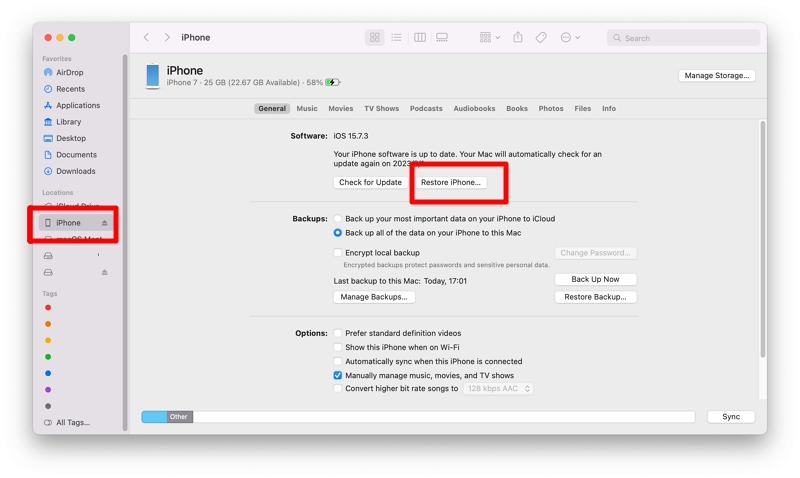Viewport: 800px width, 478px height.
Task: Enable Prefer standard definition videos
Action: [338, 333]
